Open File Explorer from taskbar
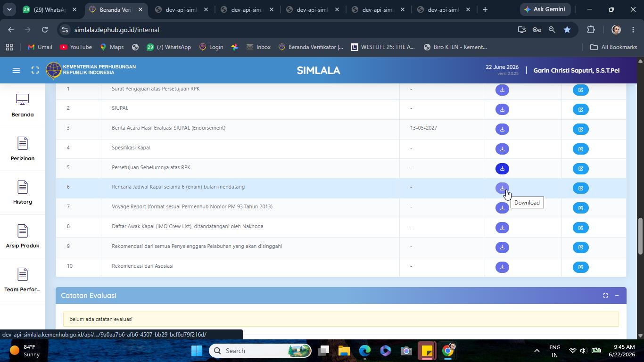 click(344, 351)
